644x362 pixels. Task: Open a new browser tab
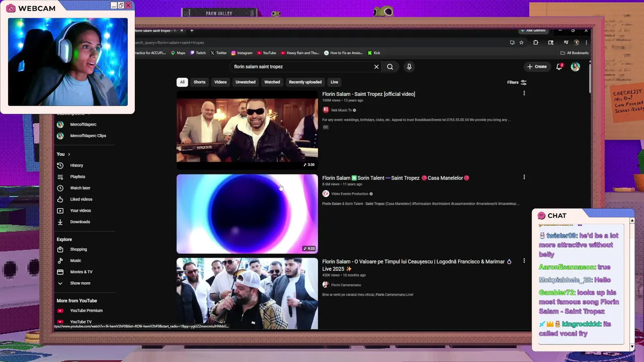pos(192,31)
